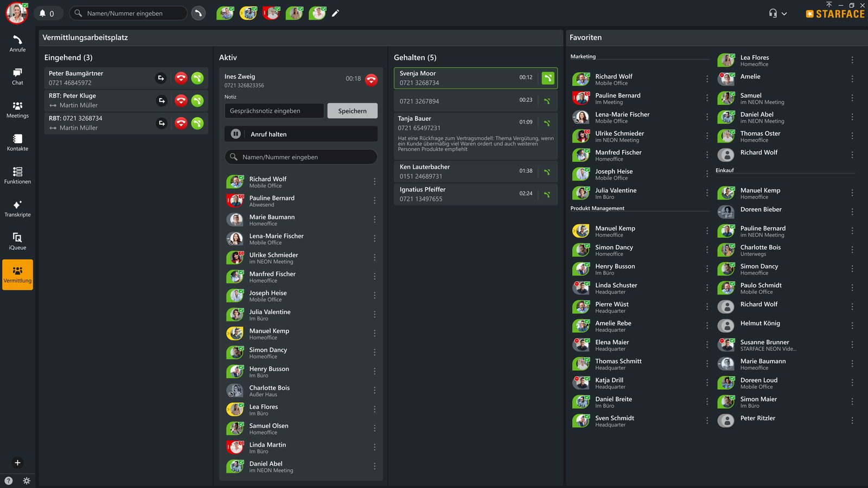Open settings gear at bottom left
Screen dimensions: 868x488
pyautogui.click(x=27, y=480)
